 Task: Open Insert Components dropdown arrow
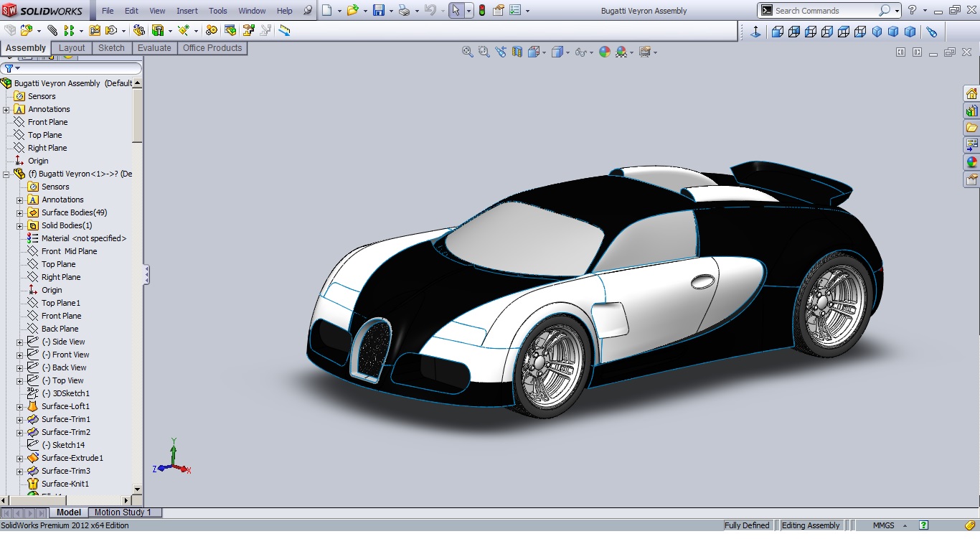39,31
